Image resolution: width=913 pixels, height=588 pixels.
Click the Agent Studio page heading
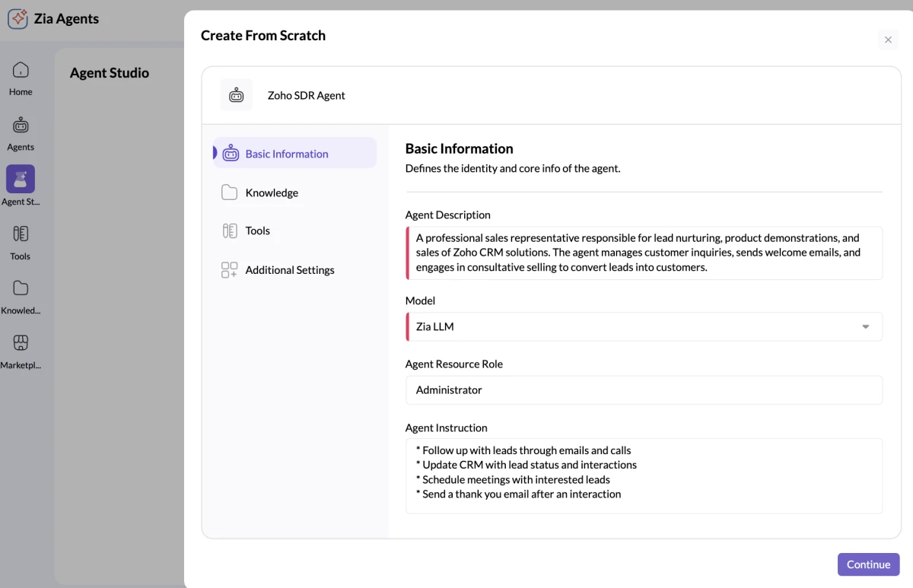click(110, 73)
